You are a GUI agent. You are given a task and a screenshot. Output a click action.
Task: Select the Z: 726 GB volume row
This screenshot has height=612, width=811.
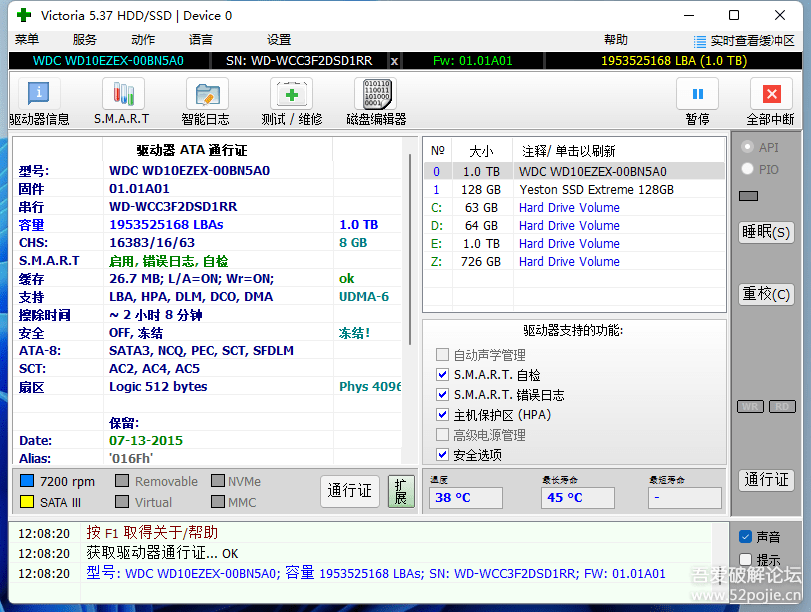tap(575, 262)
